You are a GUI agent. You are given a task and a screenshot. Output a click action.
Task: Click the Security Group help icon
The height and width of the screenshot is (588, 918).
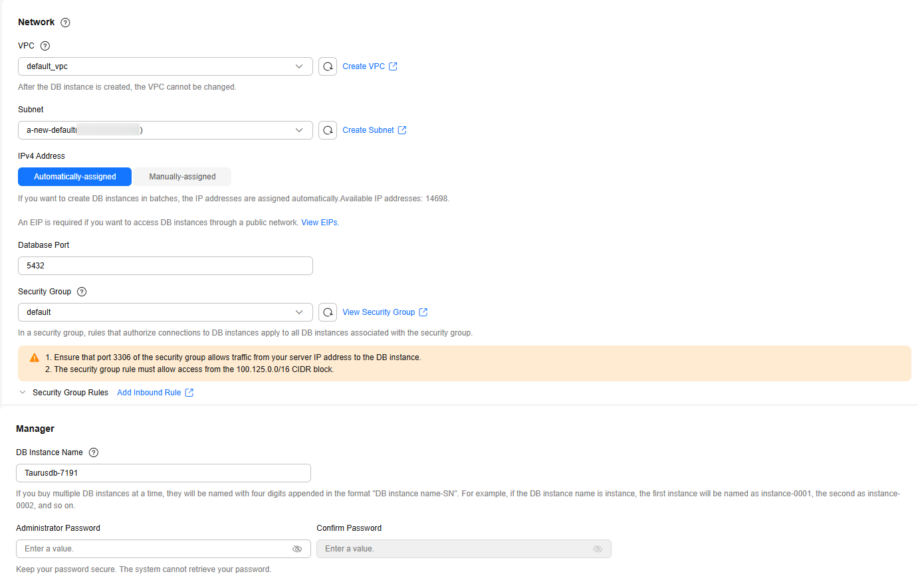click(82, 292)
